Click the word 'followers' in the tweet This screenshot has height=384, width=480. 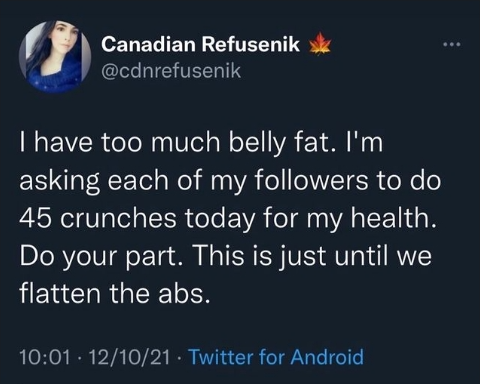tap(311, 181)
